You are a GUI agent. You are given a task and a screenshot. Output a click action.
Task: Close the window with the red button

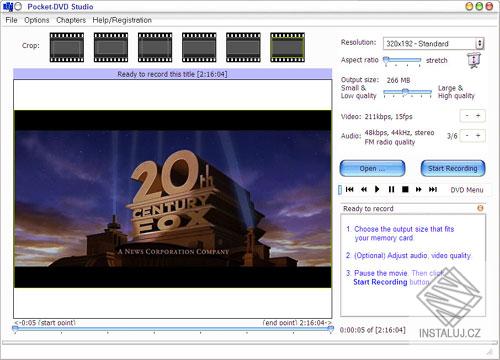click(x=489, y=6)
